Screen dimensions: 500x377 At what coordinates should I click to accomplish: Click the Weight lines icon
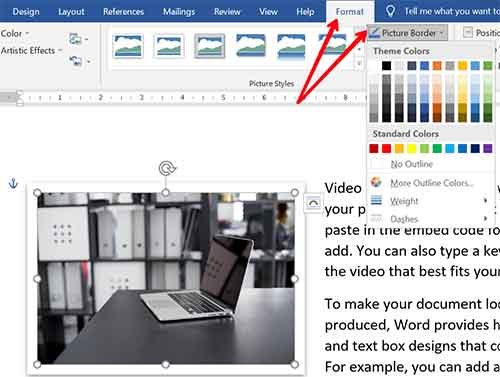pos(376,200)
